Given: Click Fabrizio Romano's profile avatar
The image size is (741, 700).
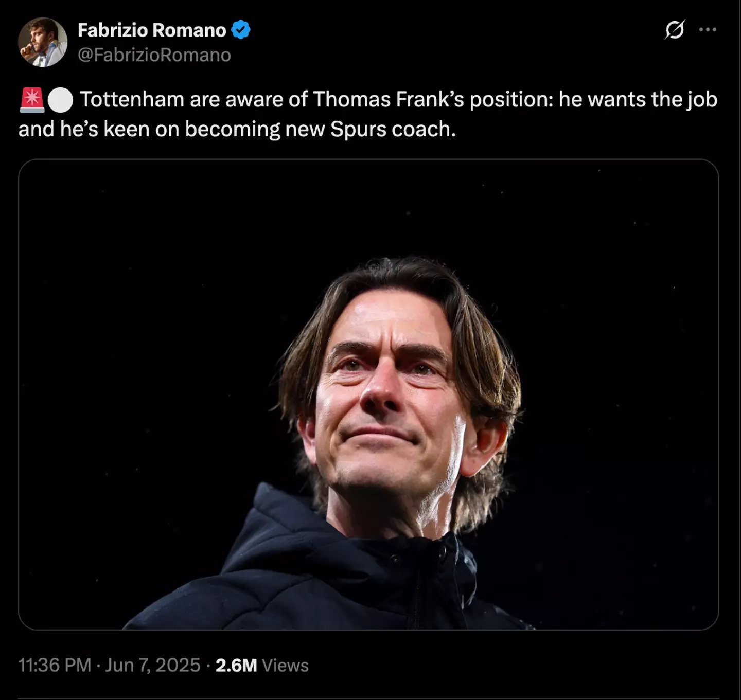Looking at the screenshot, I should click(43, 42).
